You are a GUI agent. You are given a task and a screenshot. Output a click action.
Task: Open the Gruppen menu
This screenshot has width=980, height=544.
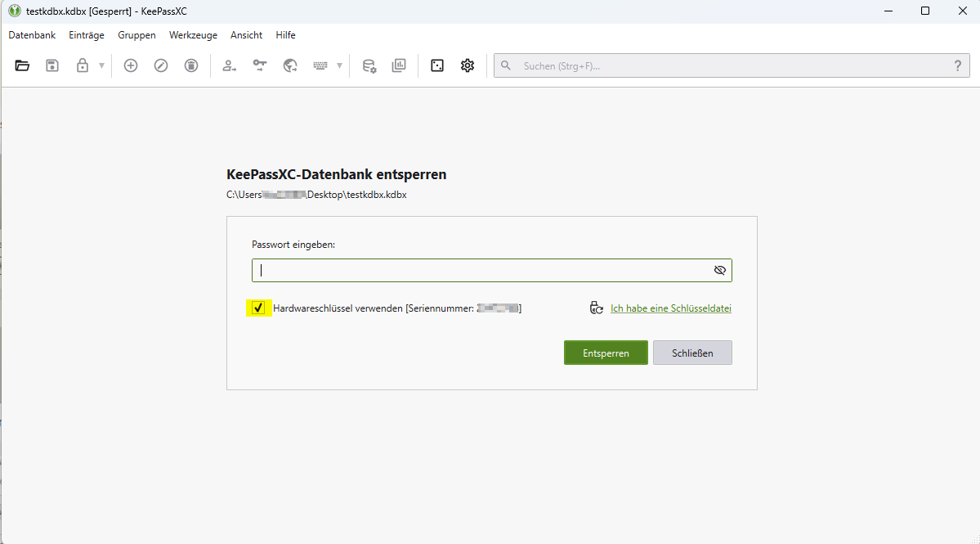(136, 35)
